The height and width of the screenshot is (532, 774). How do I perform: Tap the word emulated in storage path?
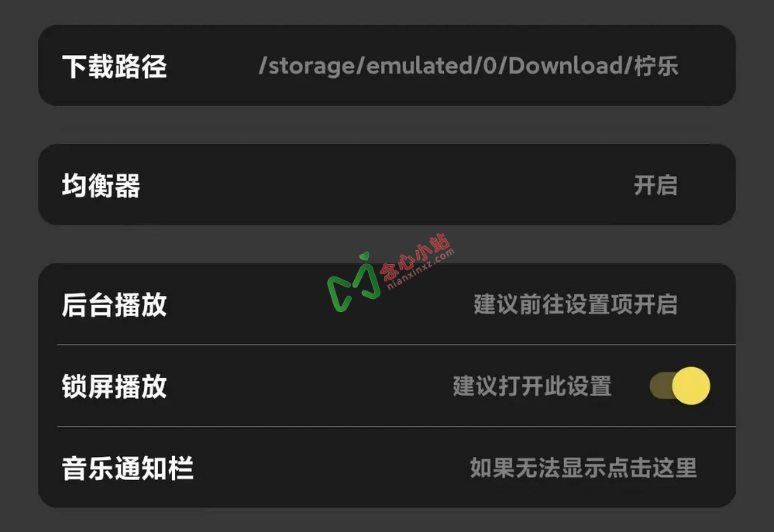click(419, 66)
